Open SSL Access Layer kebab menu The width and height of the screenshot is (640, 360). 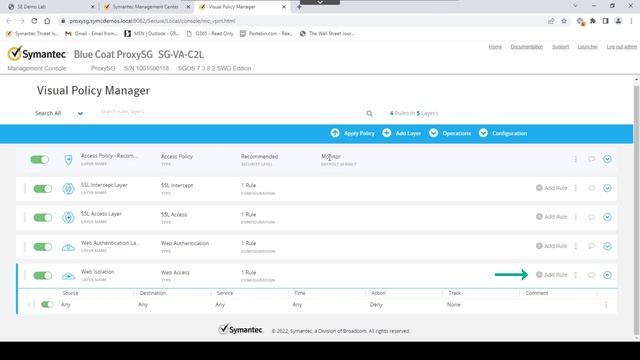(576, 217)
